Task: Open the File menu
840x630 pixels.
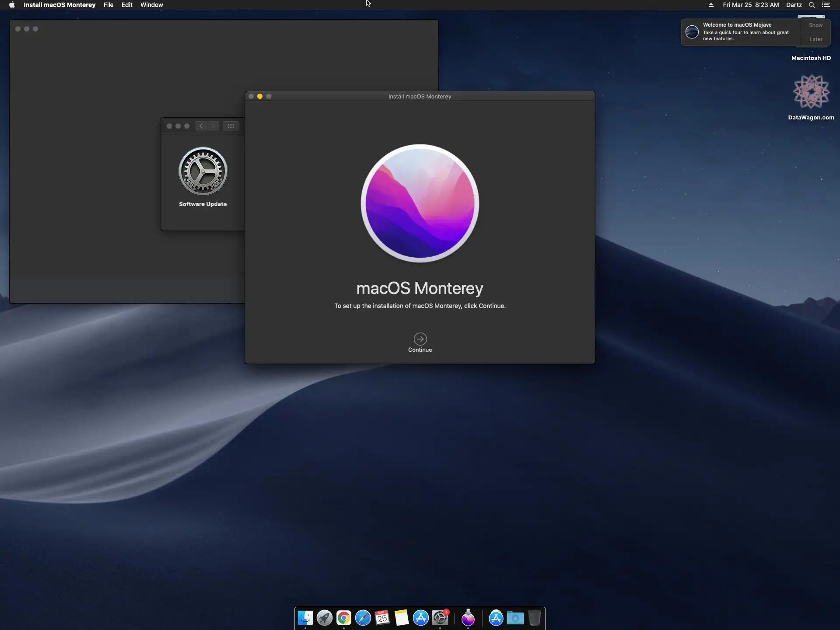Action: 108,5
